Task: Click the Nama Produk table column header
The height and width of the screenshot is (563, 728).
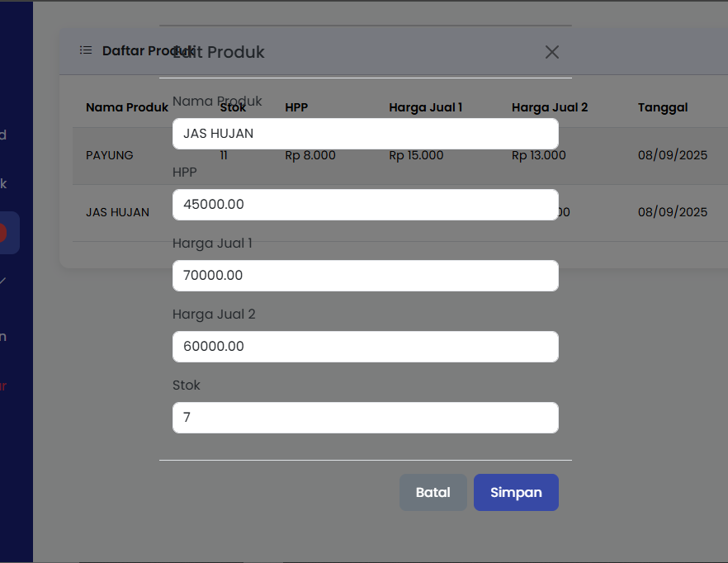Action: pos(126,107)
